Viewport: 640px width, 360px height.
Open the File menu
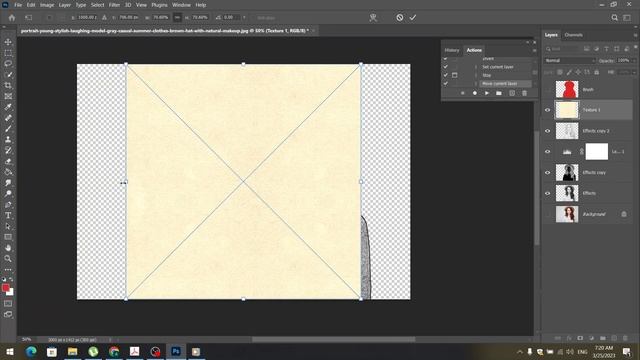[x=18, y=5]
